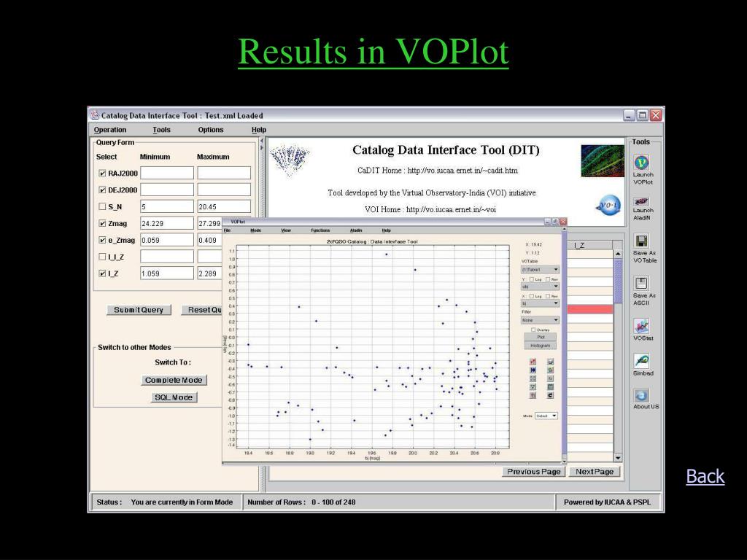The width and height of the screenshot is (747, 560).
Task: Click the Zmag minimum field showing 24.229
Action: pos(167,223)
